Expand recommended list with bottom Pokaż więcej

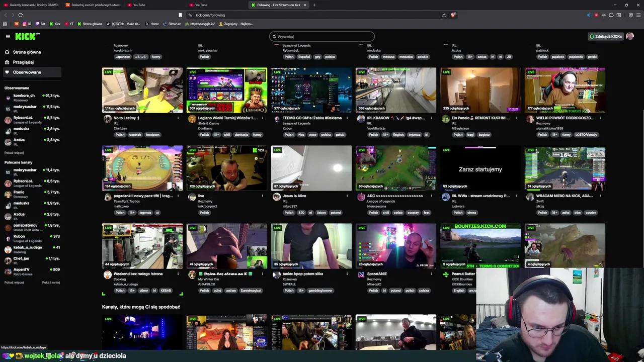14,282
